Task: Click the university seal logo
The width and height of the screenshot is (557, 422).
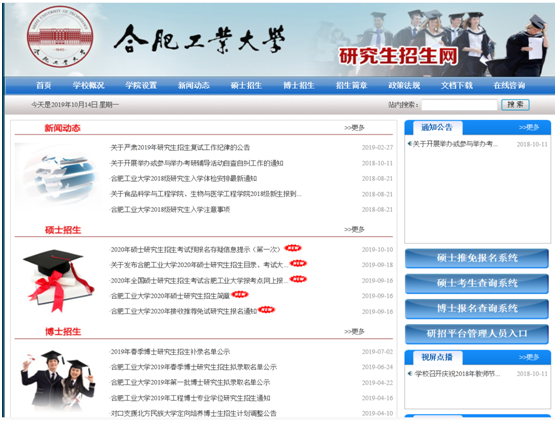Action: pyautogui.click(x=60, y=37)
